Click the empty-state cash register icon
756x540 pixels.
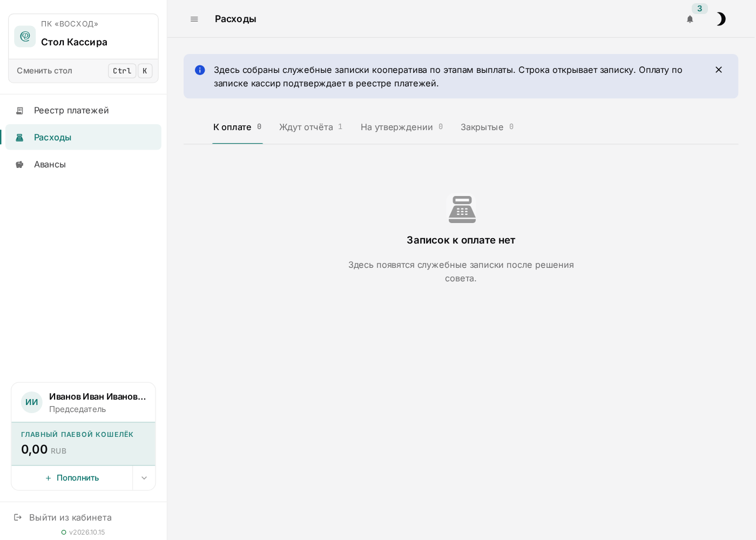click(x=462, y=210)
